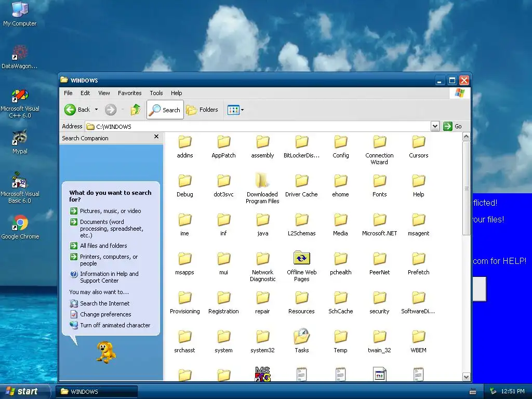This screenshot has width=532, height=399.
Task: Select the Cursors folder
Action: 418,147
